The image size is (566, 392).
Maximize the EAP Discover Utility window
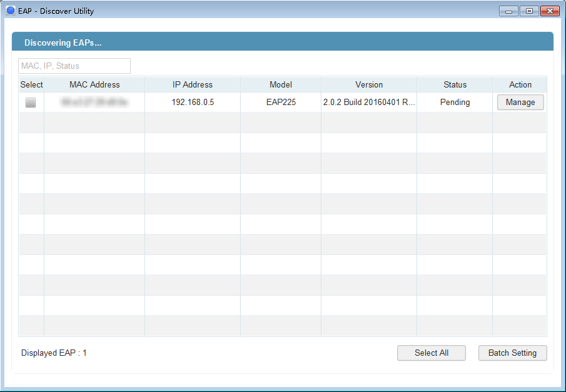tap(528, 11)
